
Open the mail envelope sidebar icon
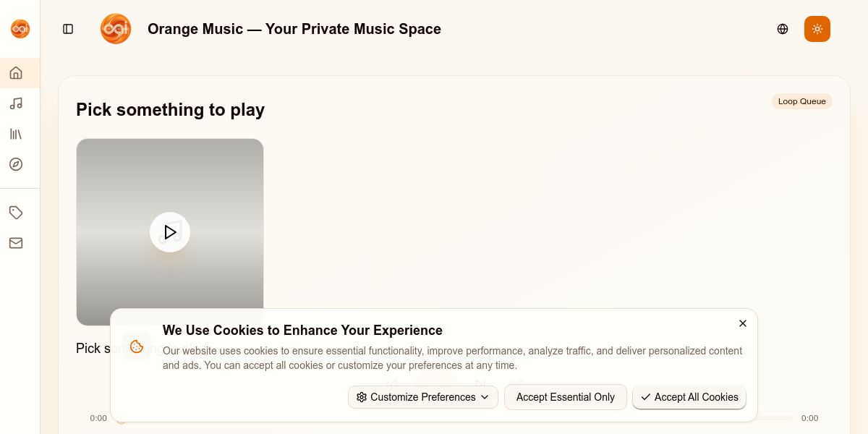tap(16, 243)
